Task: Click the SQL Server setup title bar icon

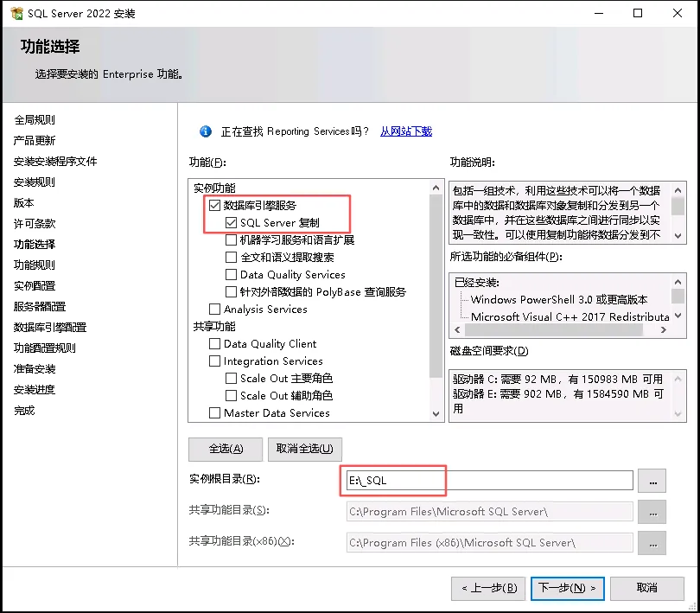Action: point(15,14)
